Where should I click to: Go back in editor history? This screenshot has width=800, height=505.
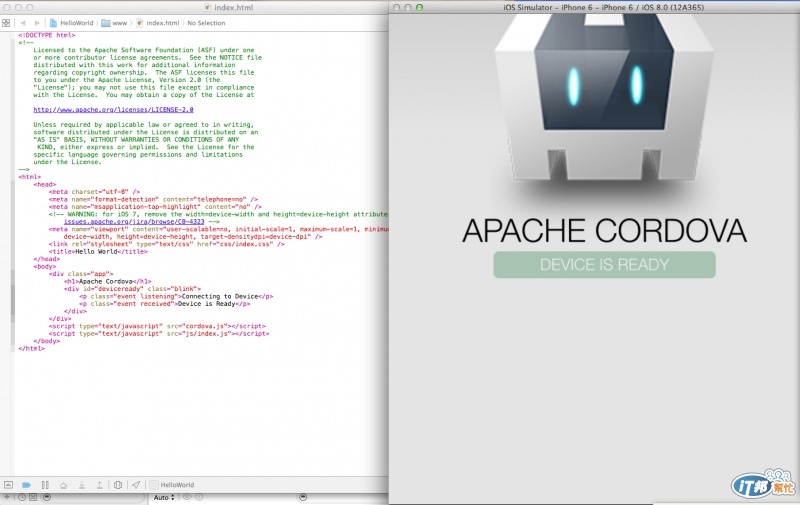tap(23, 23)
